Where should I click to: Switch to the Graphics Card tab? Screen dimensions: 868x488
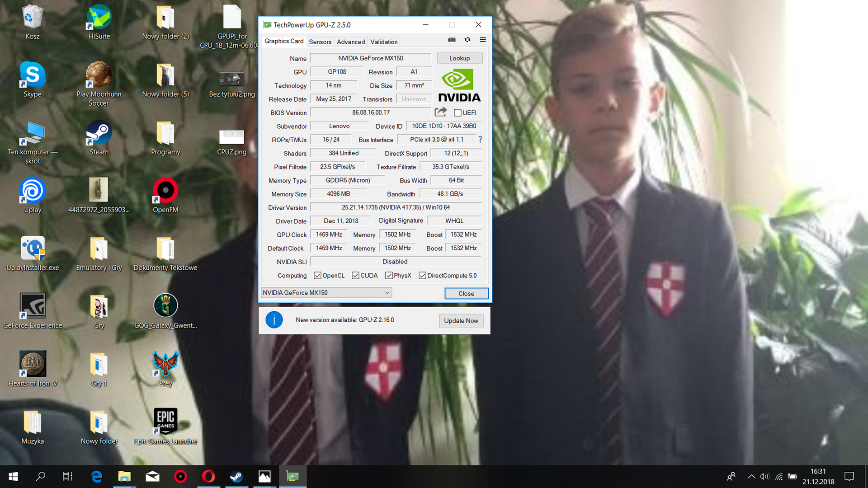coord(284,41)
